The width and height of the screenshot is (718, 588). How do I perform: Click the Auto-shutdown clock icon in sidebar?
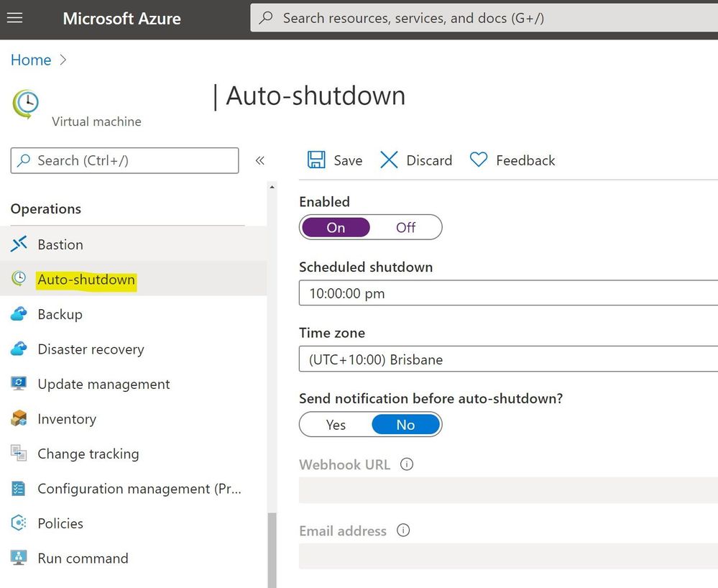point(19,278)
